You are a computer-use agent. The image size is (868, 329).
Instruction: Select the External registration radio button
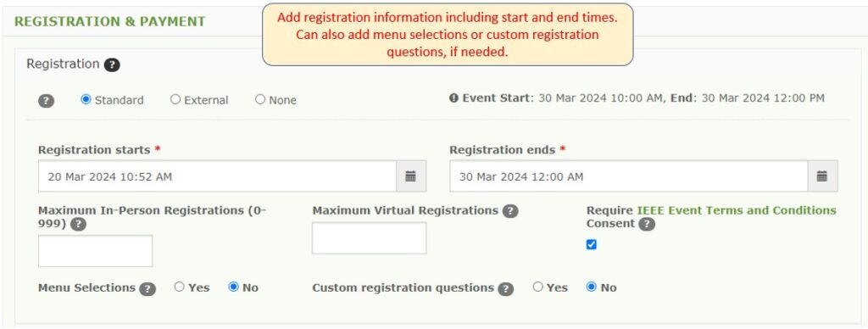pos(175,100)
